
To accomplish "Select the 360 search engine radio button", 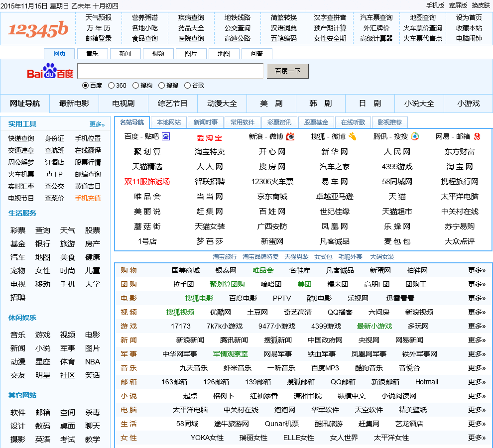I will tap(111, 86).
